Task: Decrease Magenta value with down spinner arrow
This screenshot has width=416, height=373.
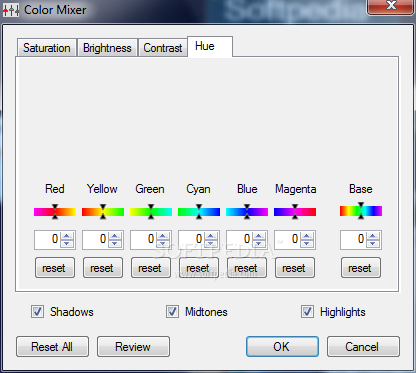Action: click(x=307, y=243)
